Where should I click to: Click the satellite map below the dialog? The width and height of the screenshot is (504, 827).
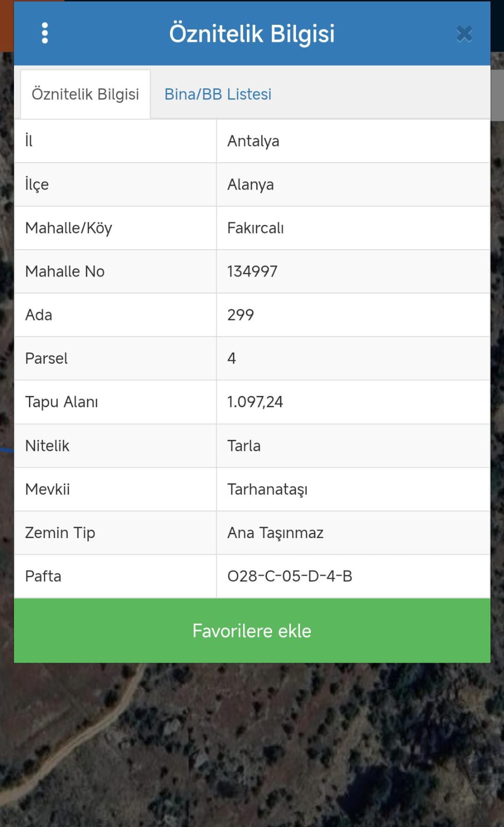[252, 744]
